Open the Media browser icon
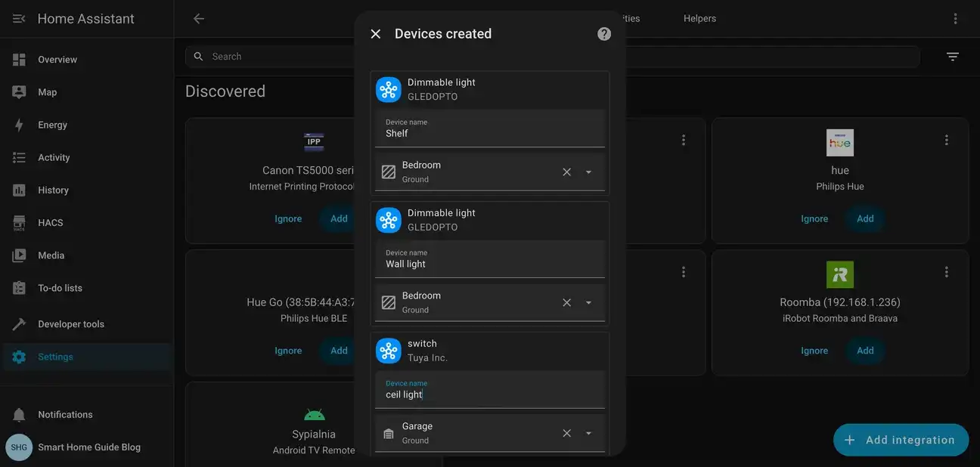The width and height of the screenshot is (980, 467). [x=19, y=255]
